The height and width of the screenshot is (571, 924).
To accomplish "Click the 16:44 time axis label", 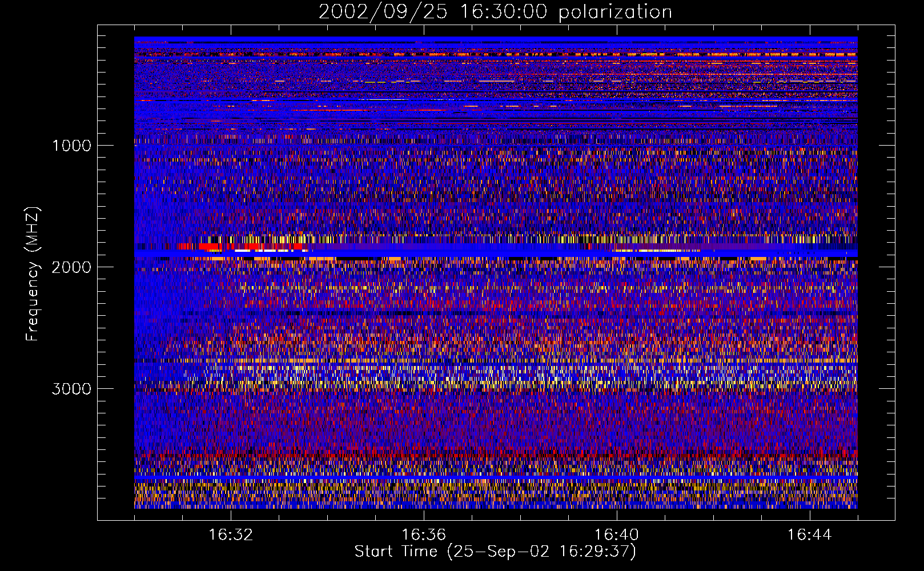I will click(x=810, y=535).
